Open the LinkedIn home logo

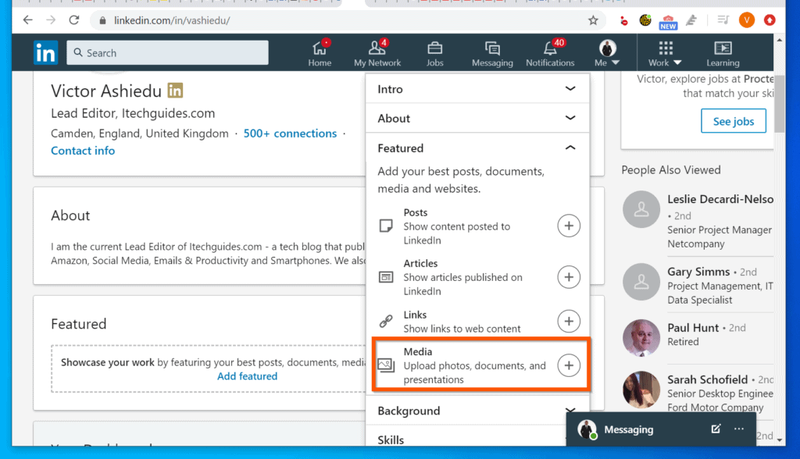pos(46,53)
